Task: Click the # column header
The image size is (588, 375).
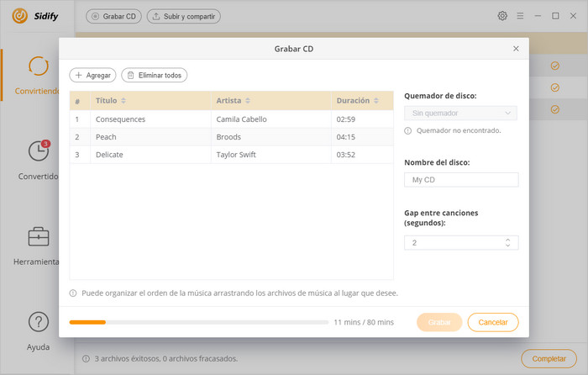Action: (77, 101)
